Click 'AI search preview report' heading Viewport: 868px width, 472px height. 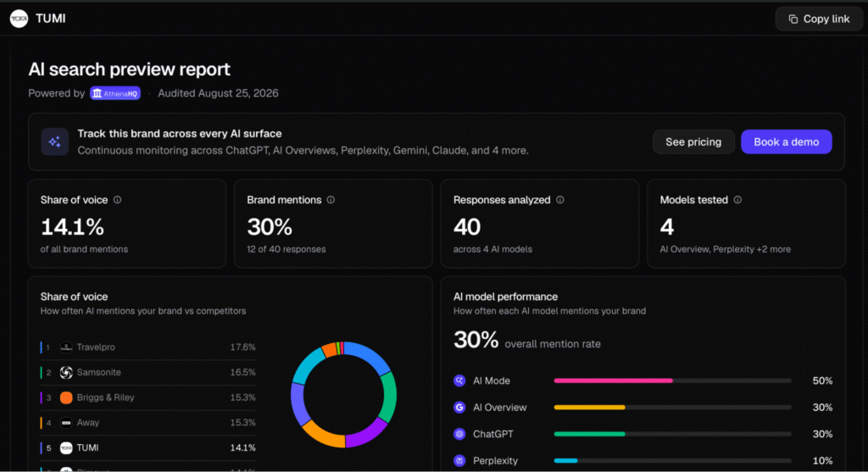click(x=129, y=69)
